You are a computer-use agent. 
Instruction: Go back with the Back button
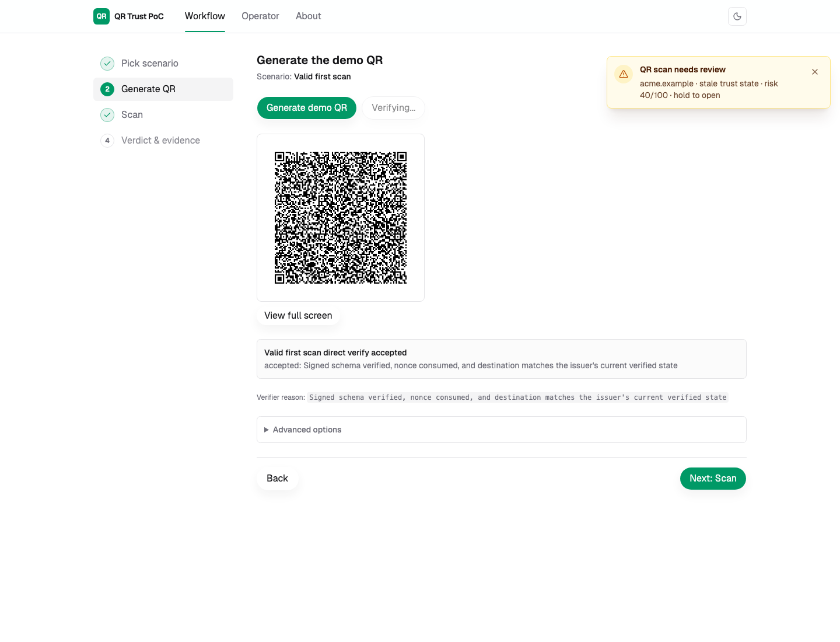[x=277, y=479]
